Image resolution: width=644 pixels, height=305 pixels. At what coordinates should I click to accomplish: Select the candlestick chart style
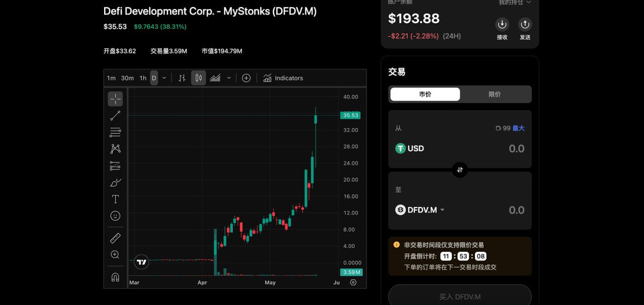coord(199,78)
